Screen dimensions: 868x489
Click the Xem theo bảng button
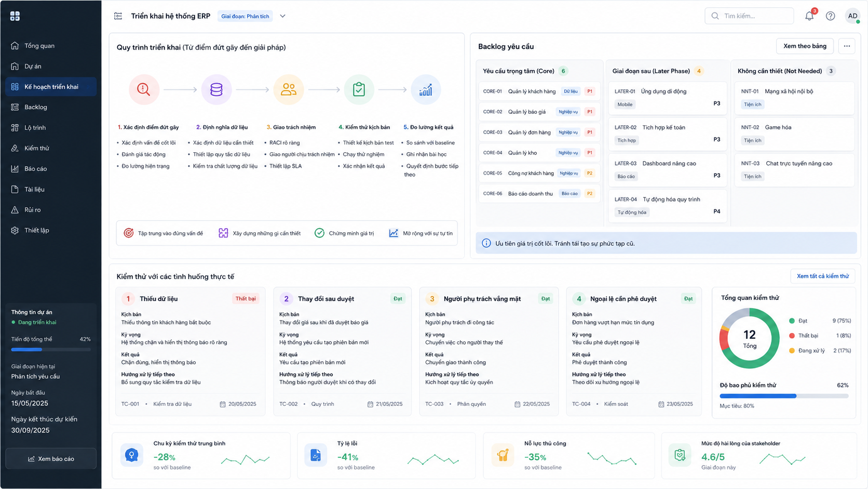[805, 46]
